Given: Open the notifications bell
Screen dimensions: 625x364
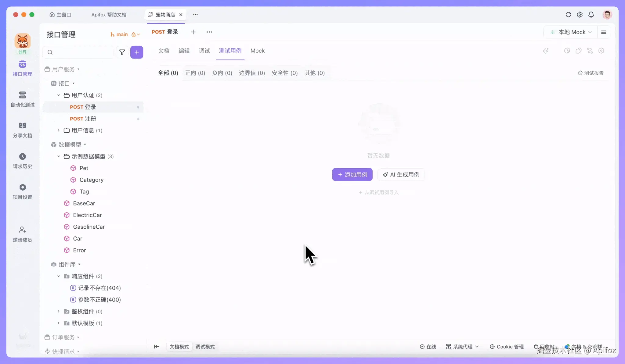Looking at the screenshot, I should point(591,15).
